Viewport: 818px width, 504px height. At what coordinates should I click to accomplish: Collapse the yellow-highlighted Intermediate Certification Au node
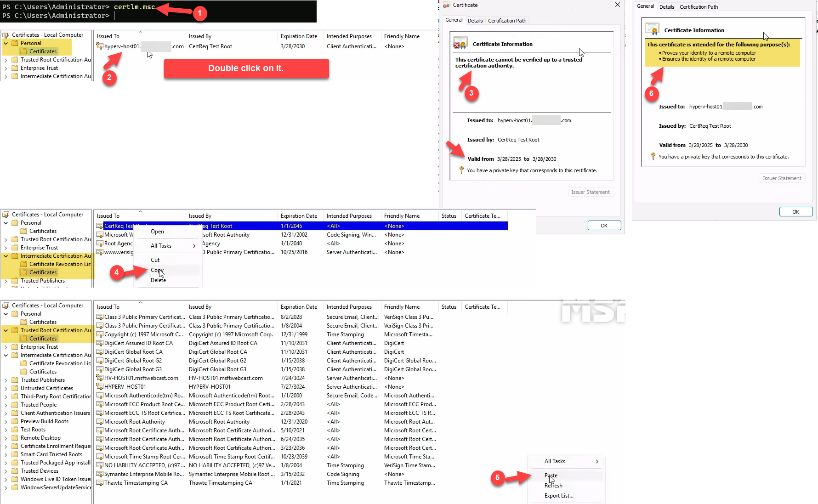pos(6,256)
